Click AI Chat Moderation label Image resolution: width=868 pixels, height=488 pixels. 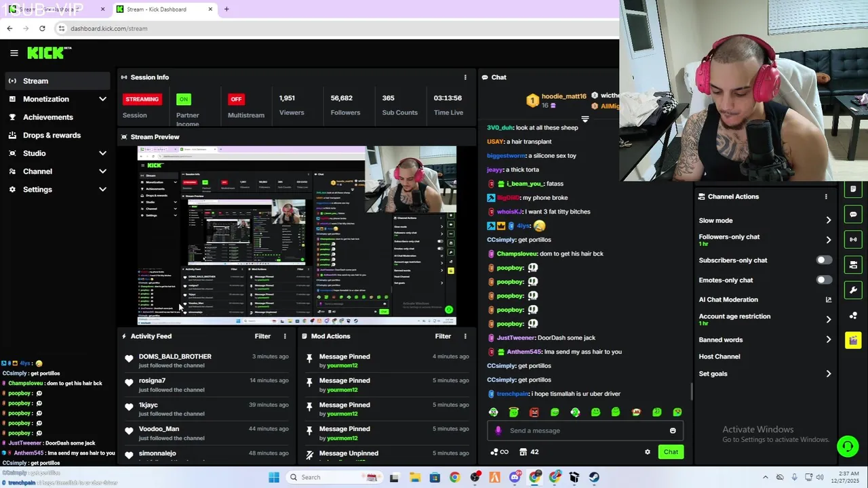[728, 300]
